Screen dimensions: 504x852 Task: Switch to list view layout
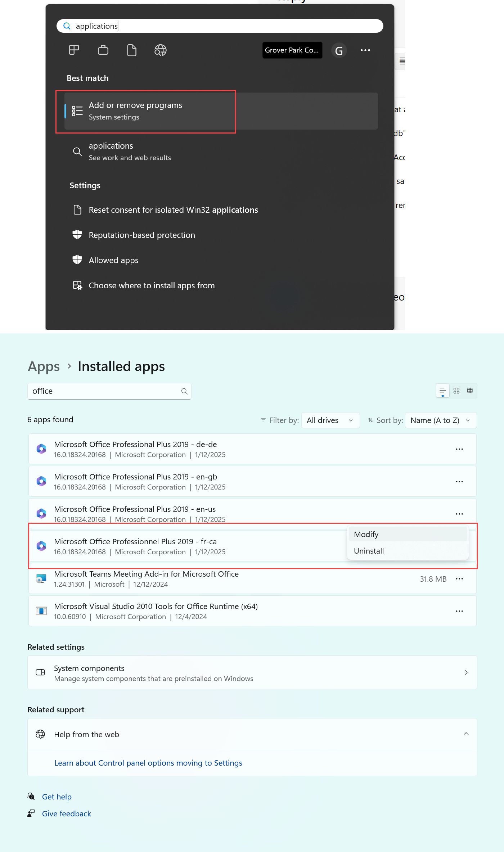[x=443, y=391]
